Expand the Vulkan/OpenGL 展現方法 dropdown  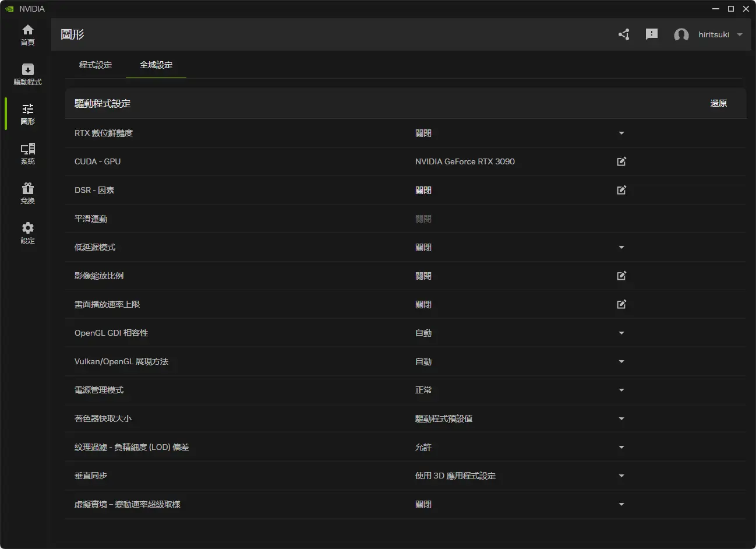pyautogui.click(x=621, y=362)
